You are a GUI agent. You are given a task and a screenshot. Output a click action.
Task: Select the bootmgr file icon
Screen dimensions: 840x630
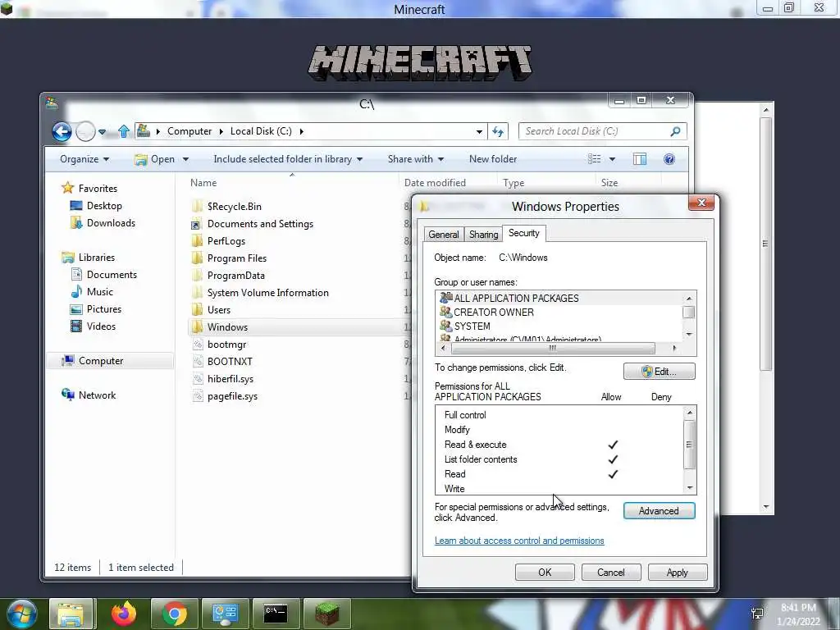coord(198,345)
